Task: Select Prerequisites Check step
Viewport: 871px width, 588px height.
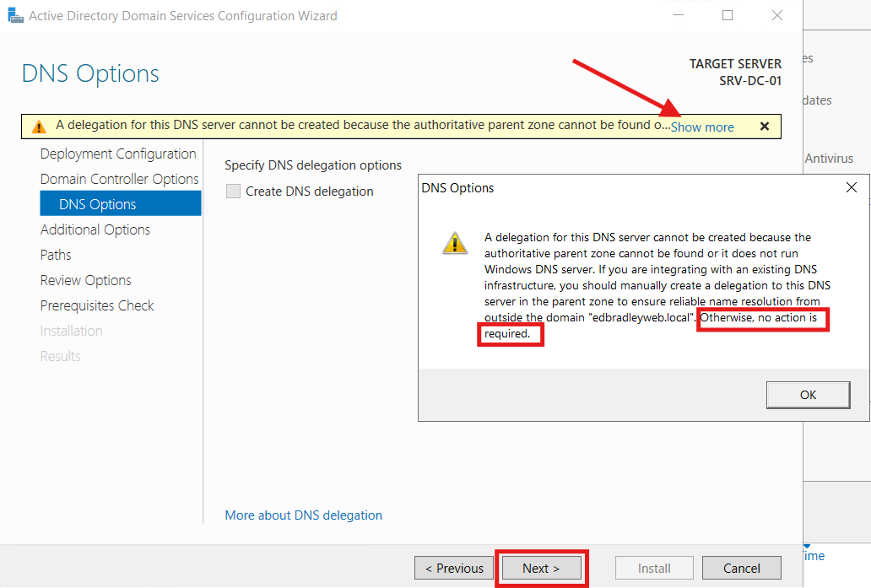Action: [x=96, y=305]
